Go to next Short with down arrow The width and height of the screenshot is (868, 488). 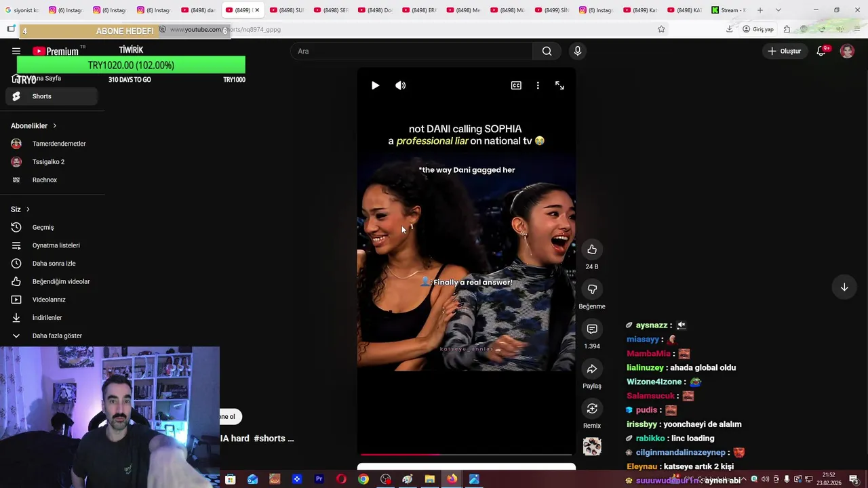pyautogui.click(x=844, y=287)
